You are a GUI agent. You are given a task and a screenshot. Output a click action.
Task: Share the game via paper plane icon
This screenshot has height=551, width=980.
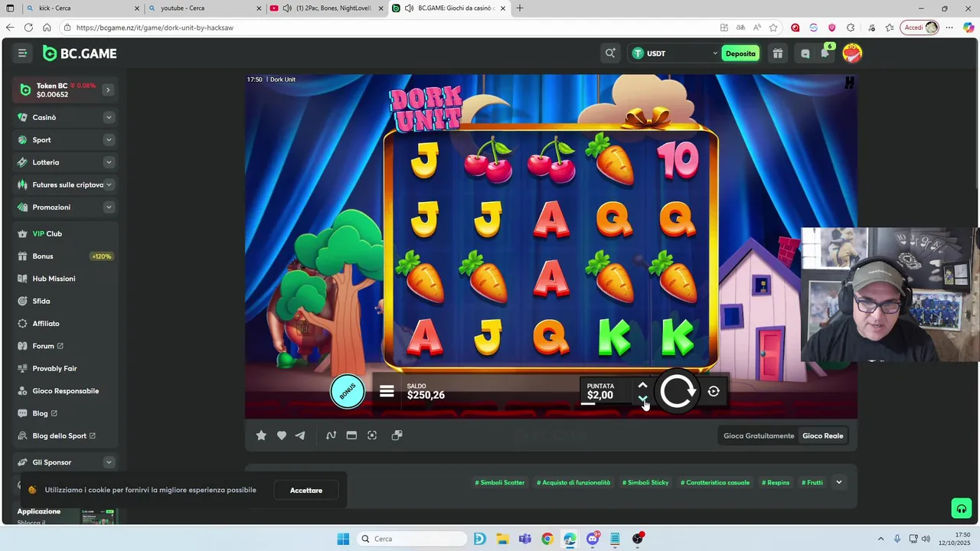pos(300,435)
